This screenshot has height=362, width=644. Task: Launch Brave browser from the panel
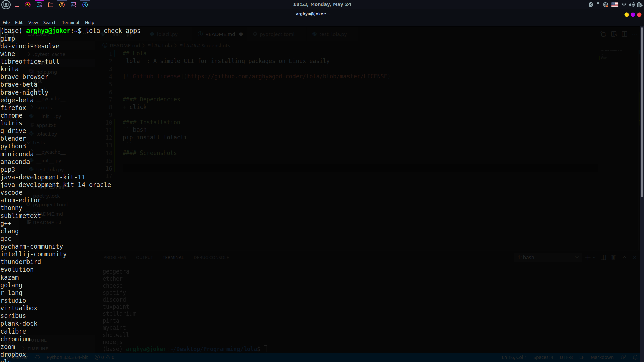point(62,5)
